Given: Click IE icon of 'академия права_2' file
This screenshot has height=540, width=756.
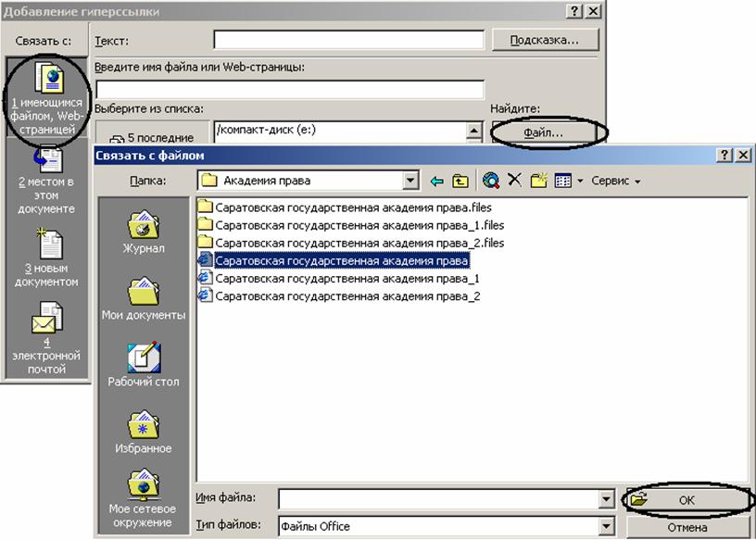Looking at the screenshot, I should pos(206,295).
